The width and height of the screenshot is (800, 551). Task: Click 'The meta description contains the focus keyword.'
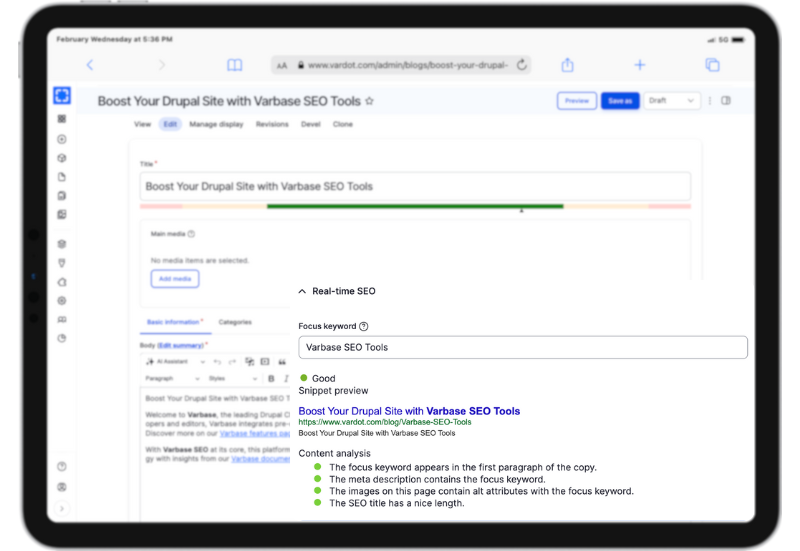pyautogui.click(x=437, y=479)
